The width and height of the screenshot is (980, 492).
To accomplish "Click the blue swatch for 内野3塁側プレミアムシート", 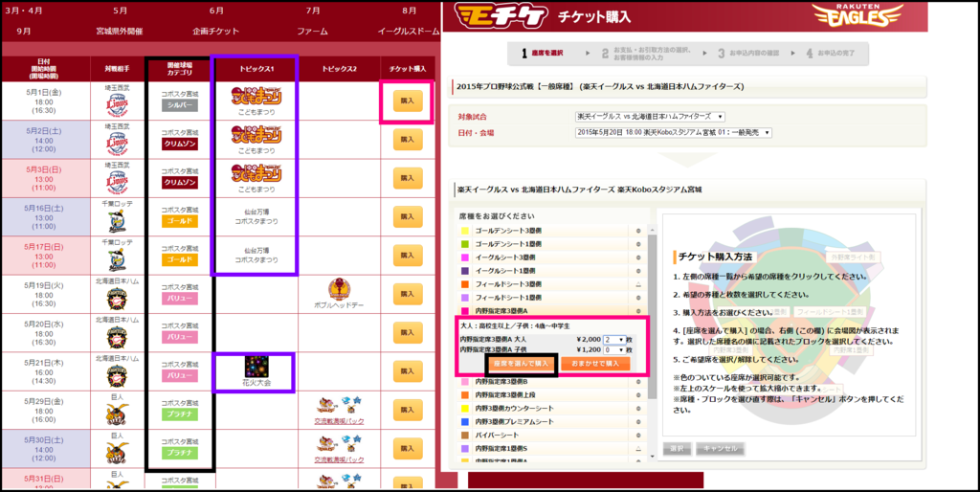I will coord(464,422).
